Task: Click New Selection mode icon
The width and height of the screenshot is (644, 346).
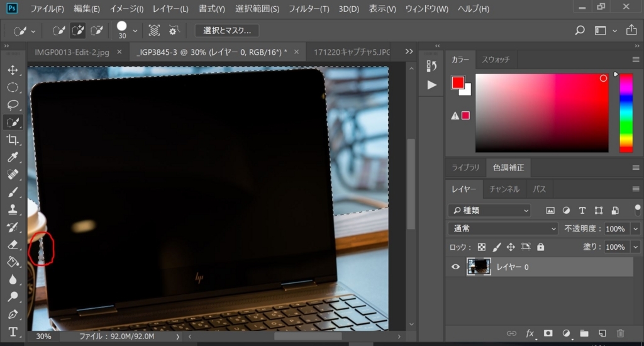Action: click(58, 30)
